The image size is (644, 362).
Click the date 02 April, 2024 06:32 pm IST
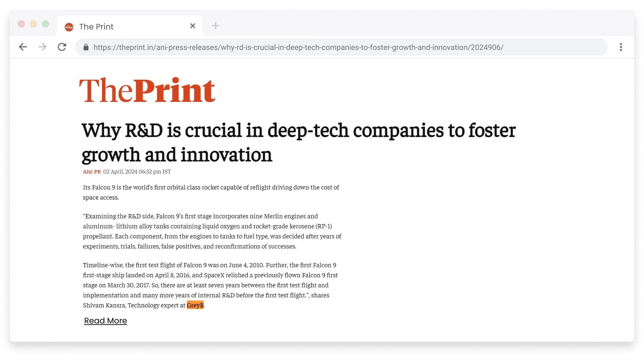click(x=137, y=172)
